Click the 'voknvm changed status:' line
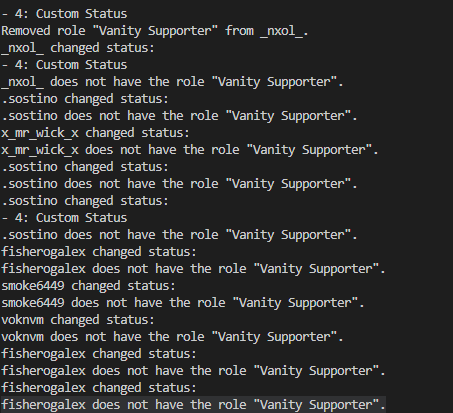 [x=78, y=320]
